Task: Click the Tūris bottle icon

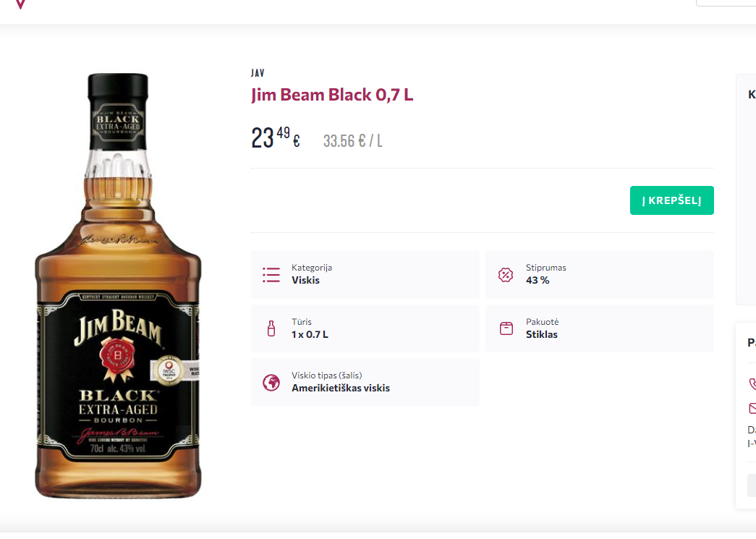Action: (271, 328)
